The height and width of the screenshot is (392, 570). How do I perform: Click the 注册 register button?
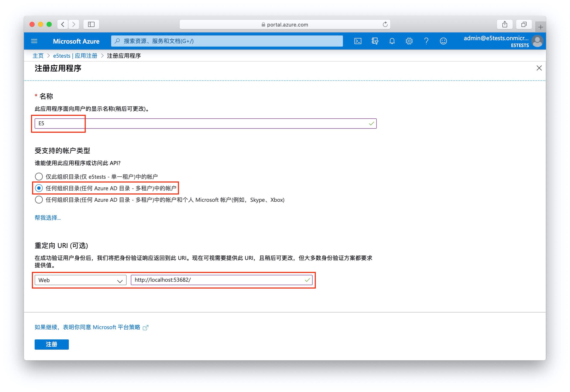(52, 344)
